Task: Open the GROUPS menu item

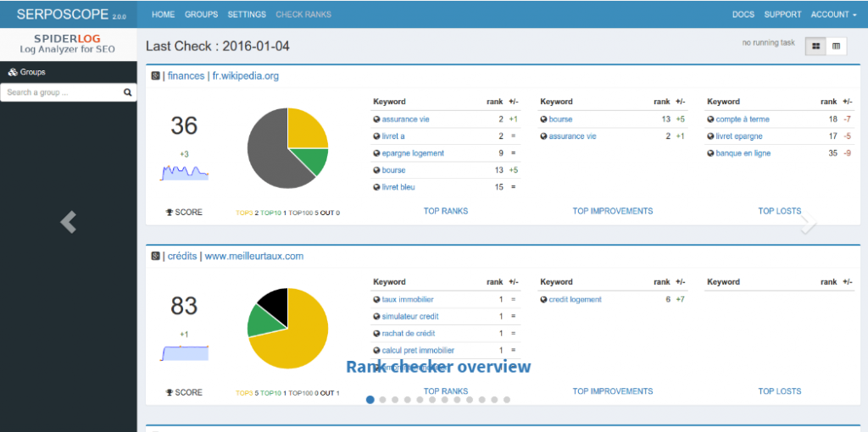Action: (x=202, y=14)
